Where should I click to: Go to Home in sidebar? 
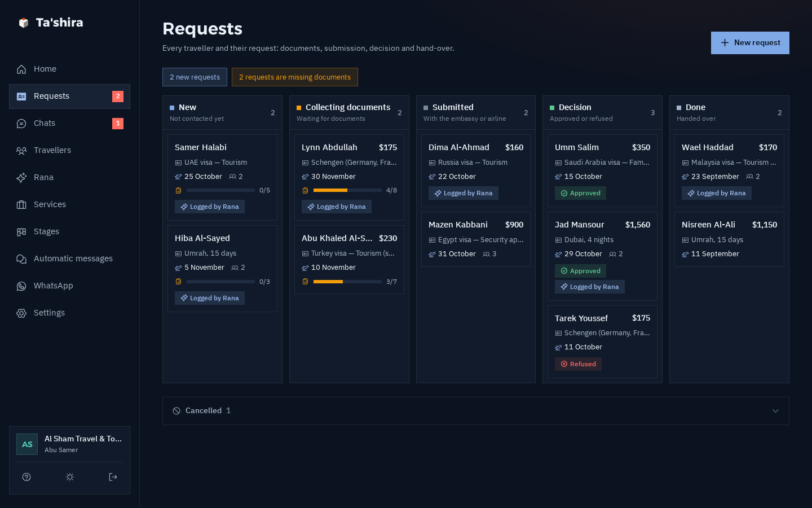(69, 69)
